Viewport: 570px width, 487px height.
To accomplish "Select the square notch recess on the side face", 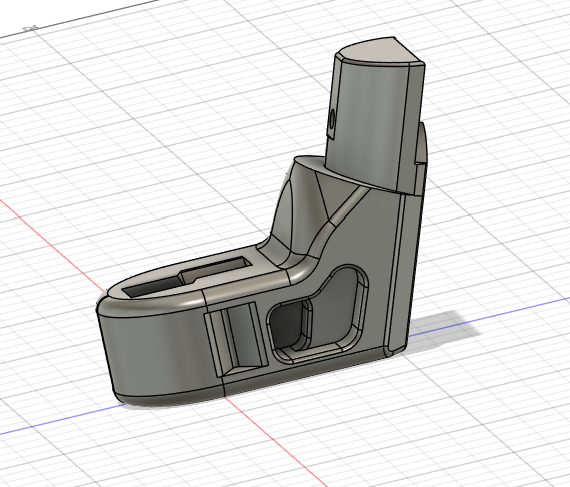I will coord(236,338).
